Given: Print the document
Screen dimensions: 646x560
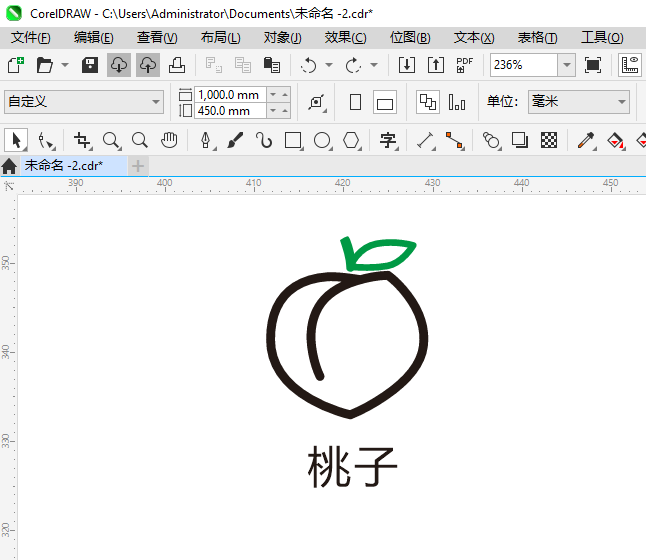Looking at the screenshot, I should click(x=177, y=65).
